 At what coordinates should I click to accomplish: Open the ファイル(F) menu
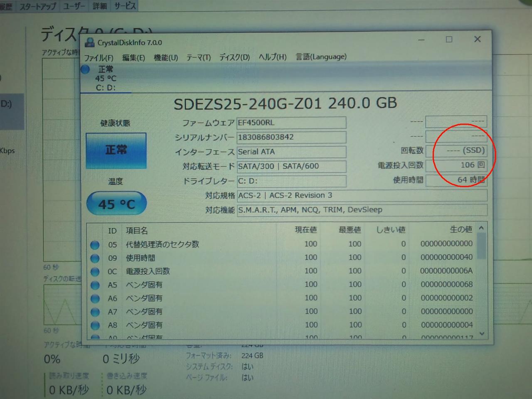click(99, 58)
